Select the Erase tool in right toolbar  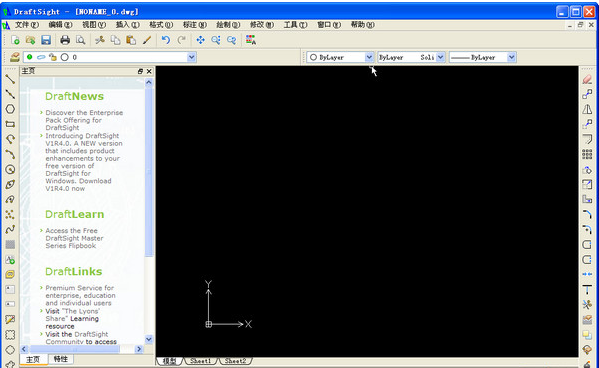tap(587, 79)
